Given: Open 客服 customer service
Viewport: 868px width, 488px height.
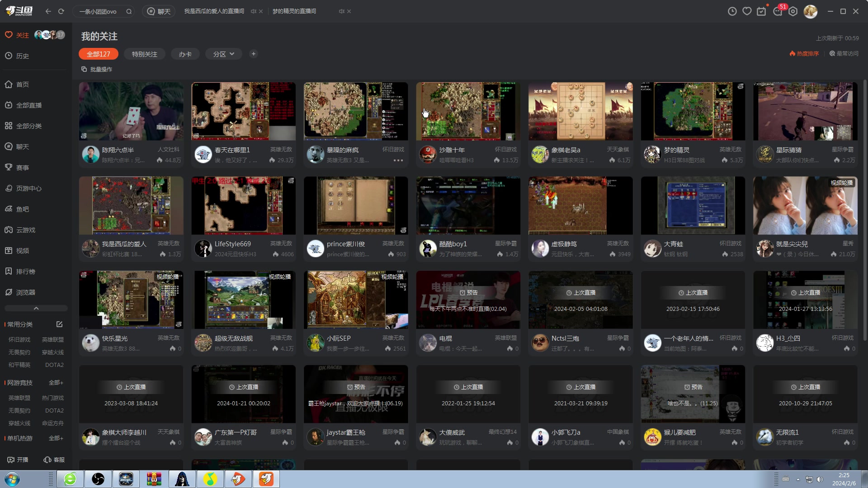Looking at the screenshot, I should [54, 460].
